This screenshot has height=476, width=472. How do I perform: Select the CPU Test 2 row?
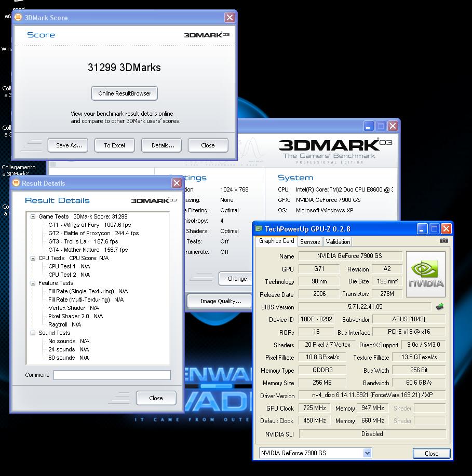(69, 275)
